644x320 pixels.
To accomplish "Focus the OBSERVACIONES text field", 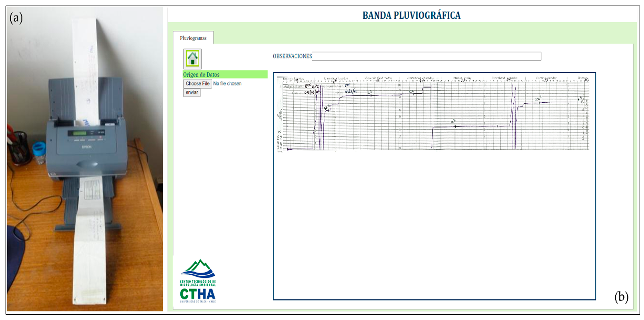I will pyautogui.click(x=426, y=56).
